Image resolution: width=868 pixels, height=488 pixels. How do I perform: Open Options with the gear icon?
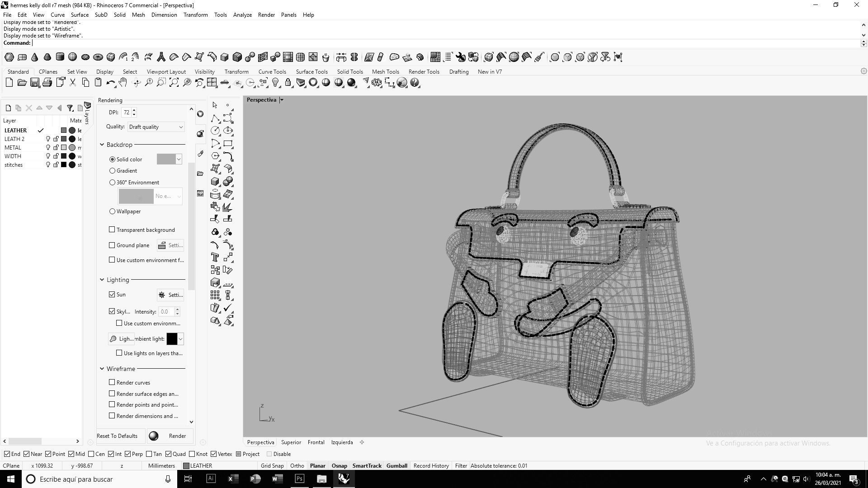tap(377, 83)
